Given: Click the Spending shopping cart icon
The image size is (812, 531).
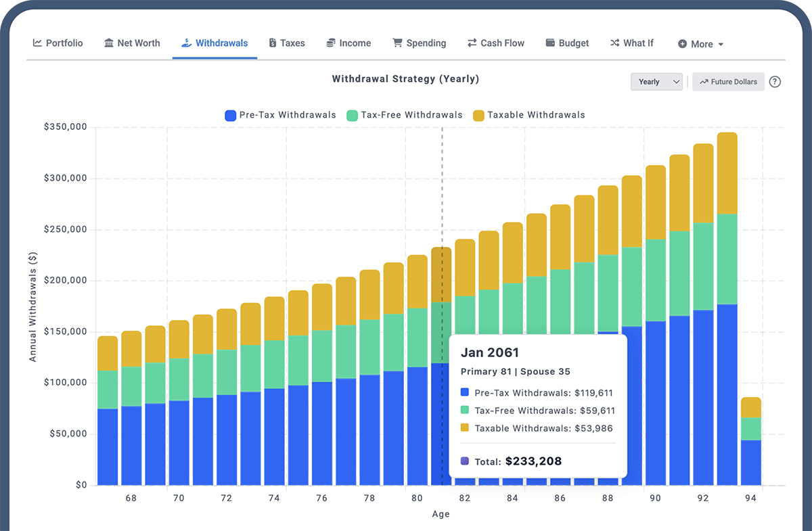Looking at the screenshot, I should point(398,43).
